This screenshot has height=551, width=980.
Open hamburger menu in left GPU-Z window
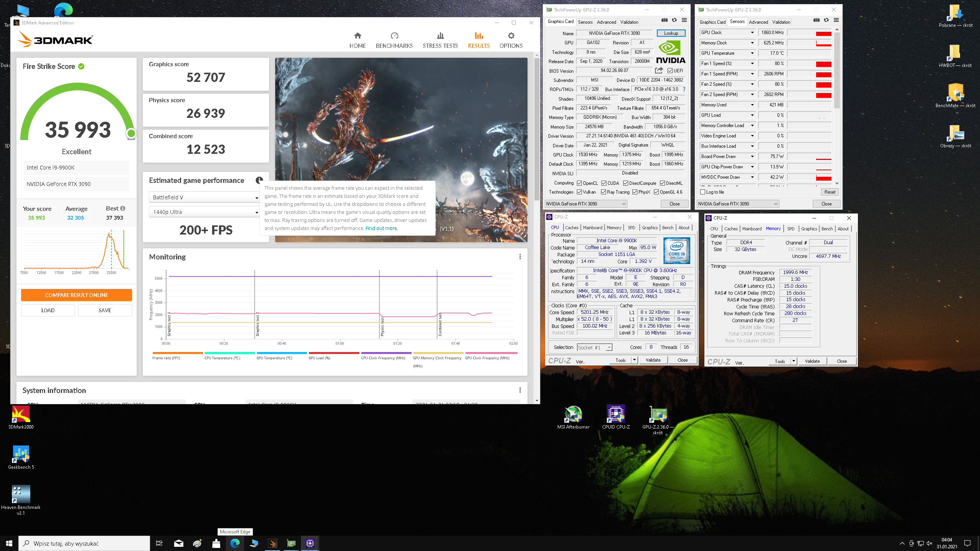(x=684, y=20)
